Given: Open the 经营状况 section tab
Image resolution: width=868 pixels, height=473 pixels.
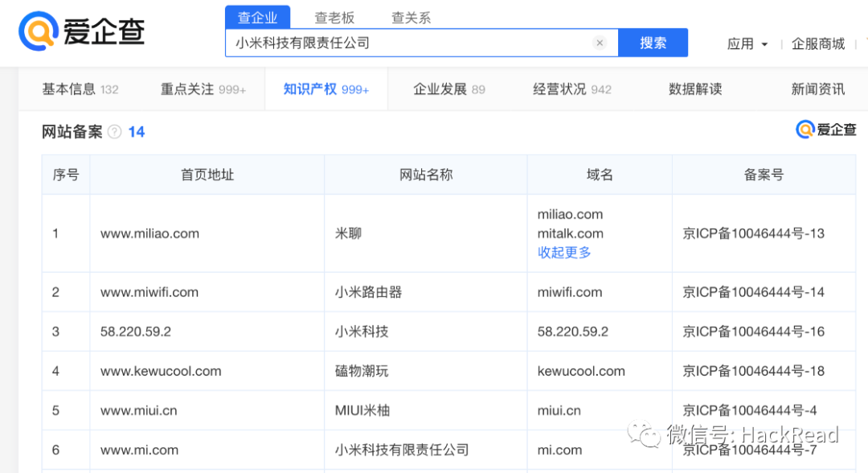Looking at the screenshot, I should [572, 89].
